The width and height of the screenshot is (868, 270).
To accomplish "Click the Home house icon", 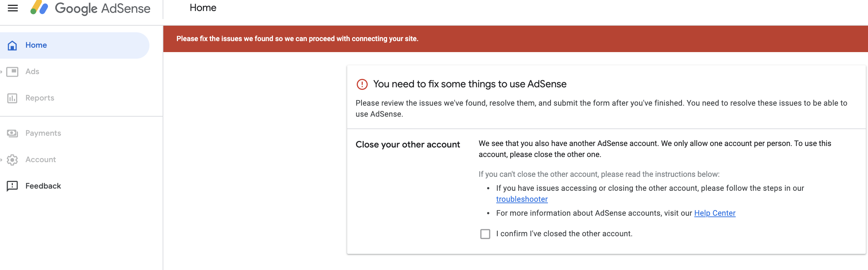I will [x=12, y=45].
